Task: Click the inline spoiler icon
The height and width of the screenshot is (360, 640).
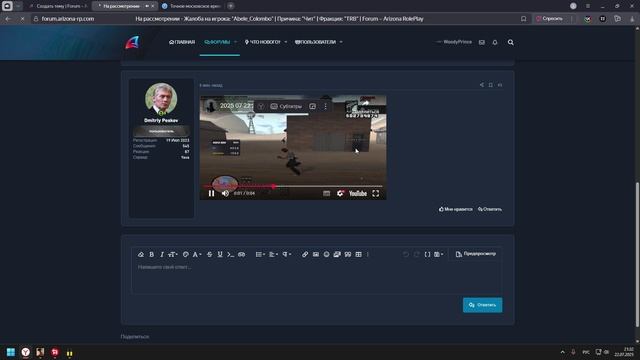Action: [242, 254]
